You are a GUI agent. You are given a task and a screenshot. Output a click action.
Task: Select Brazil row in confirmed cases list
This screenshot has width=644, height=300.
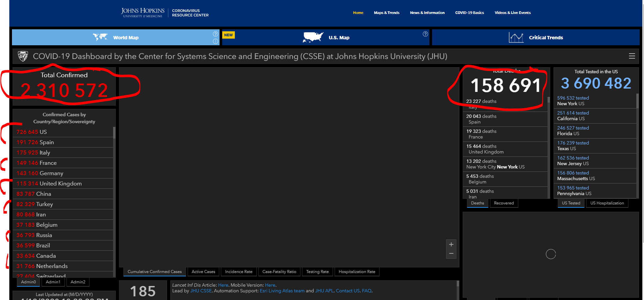point(63,245)
